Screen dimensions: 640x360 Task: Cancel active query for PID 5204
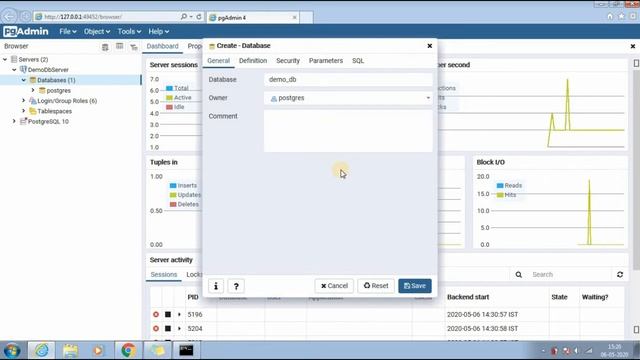(x=168, y=328)
